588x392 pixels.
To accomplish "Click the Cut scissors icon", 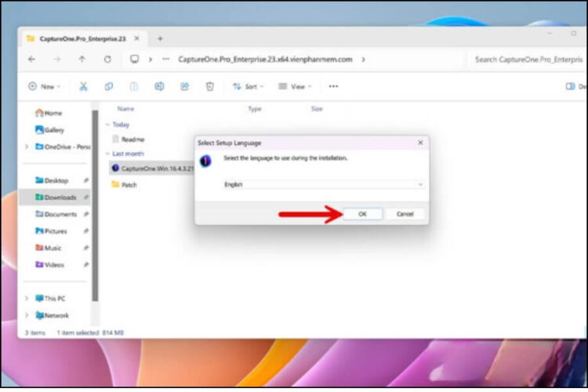I will [x=83, y=86].
